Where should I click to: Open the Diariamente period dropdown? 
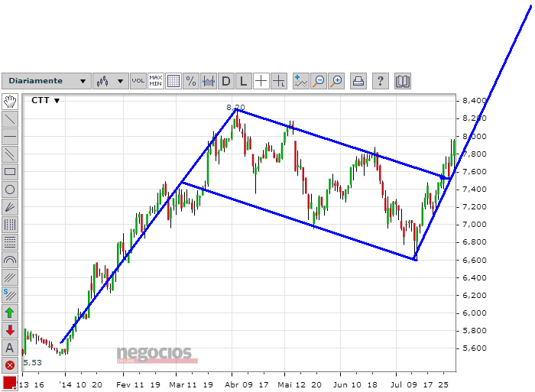(x=47, y=81)
